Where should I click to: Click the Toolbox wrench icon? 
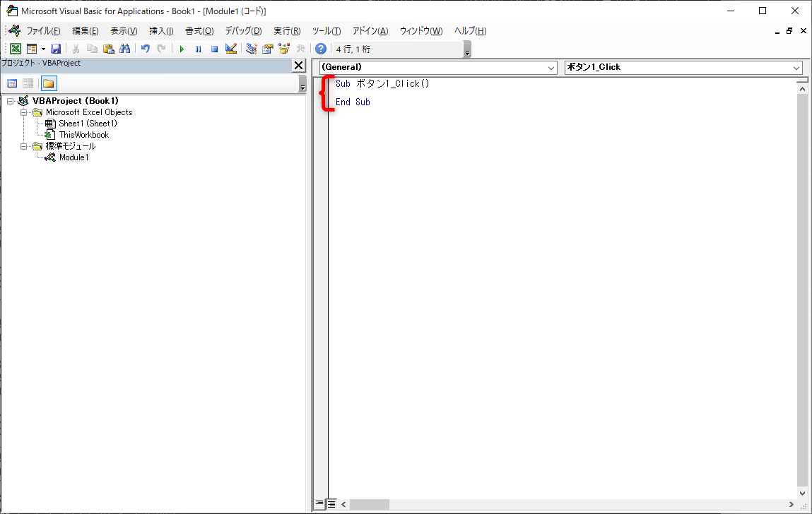301,49
